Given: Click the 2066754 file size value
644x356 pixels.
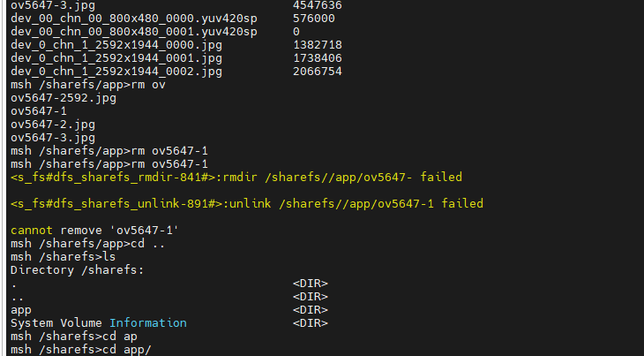Looking at the screenshot, I should point(317,71).
